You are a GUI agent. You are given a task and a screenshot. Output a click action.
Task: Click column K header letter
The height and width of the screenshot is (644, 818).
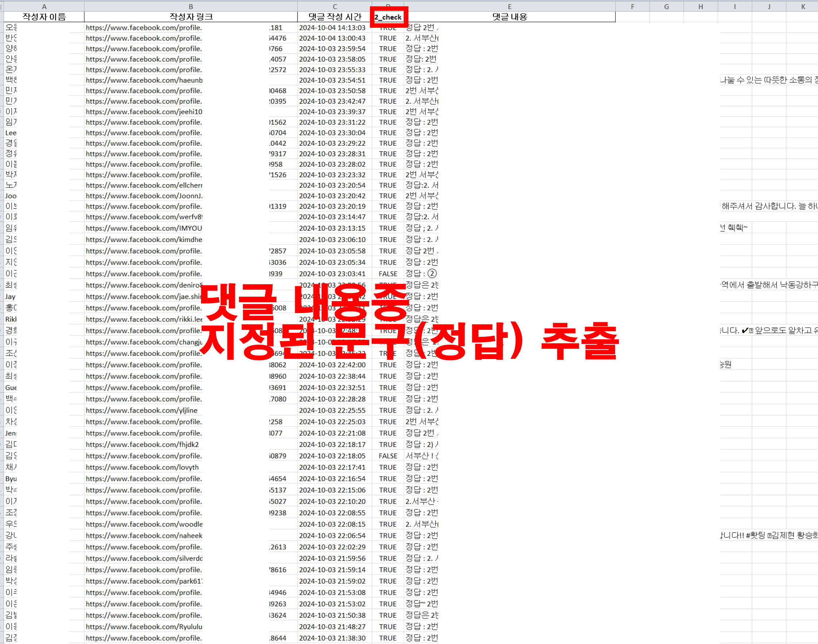[x=803, y=7]
